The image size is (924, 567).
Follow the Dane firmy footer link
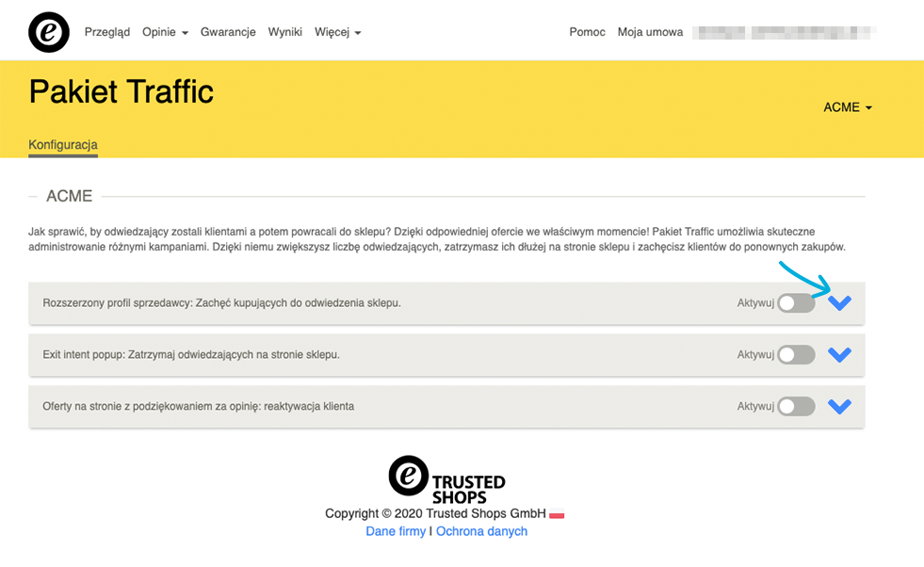pos(396,531)
